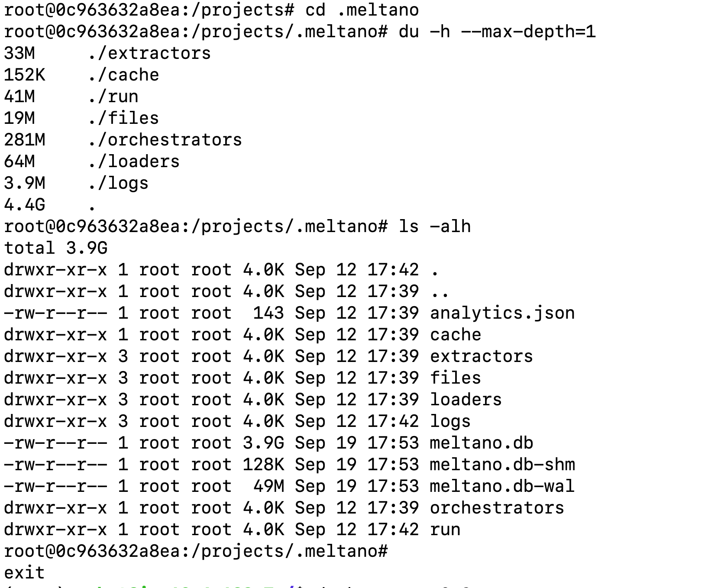Click the 49M file size value
The height and width of the screenshot is (588, 705).
(268, 486)
